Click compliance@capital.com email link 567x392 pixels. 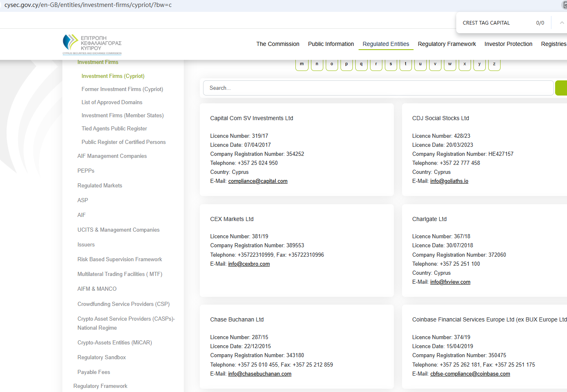pos(258,181)
